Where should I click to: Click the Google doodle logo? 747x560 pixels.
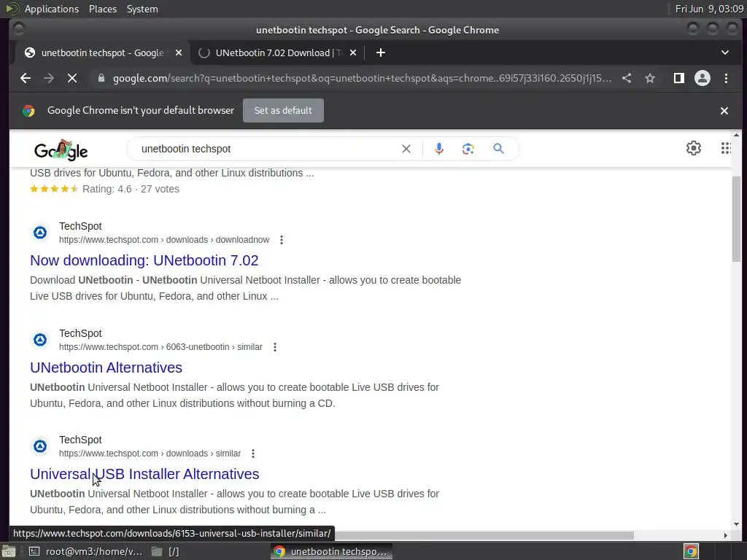pos(61,149)
